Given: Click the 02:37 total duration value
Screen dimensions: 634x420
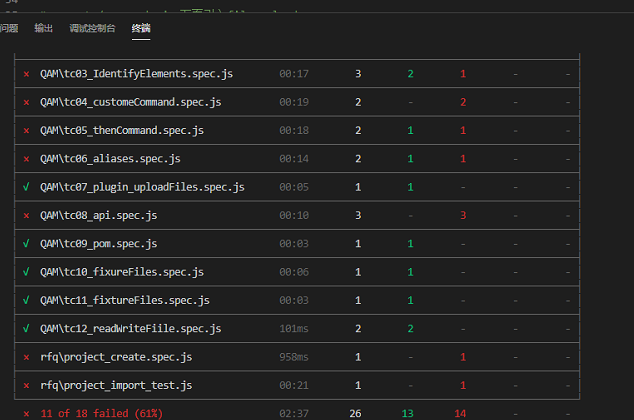Looking at the screenshot, I should click(x=294, y=412).
